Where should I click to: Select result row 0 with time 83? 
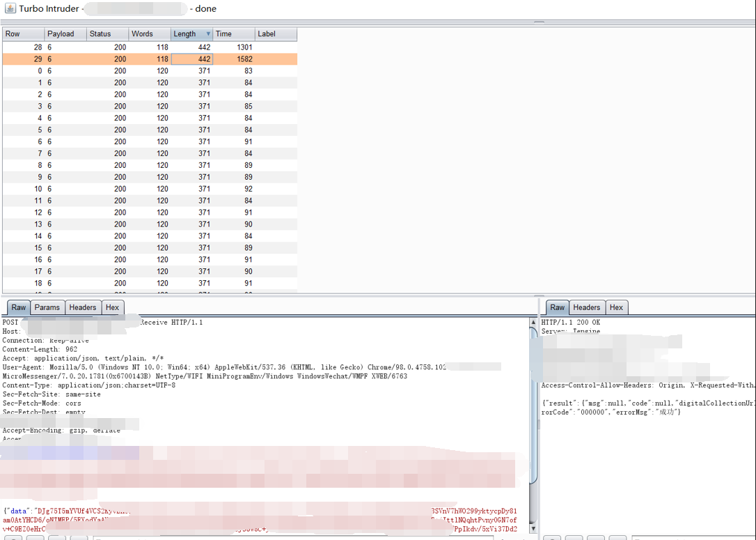pos(150,71)
